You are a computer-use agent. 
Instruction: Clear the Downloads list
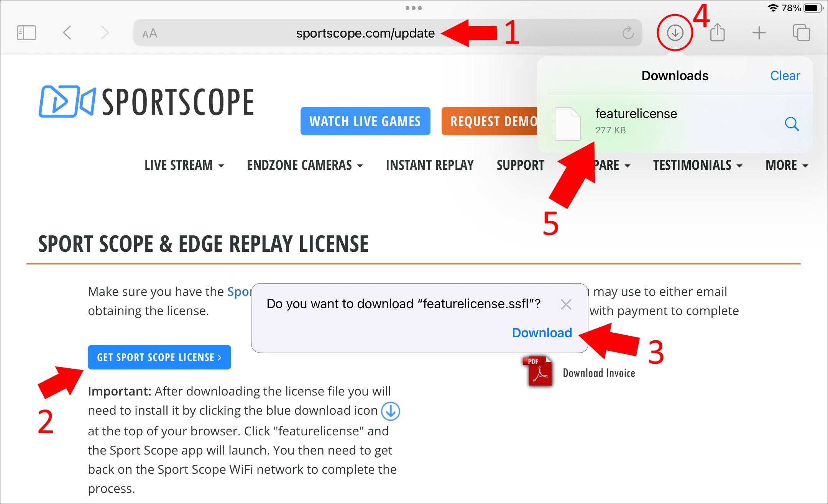click(785, 76)
